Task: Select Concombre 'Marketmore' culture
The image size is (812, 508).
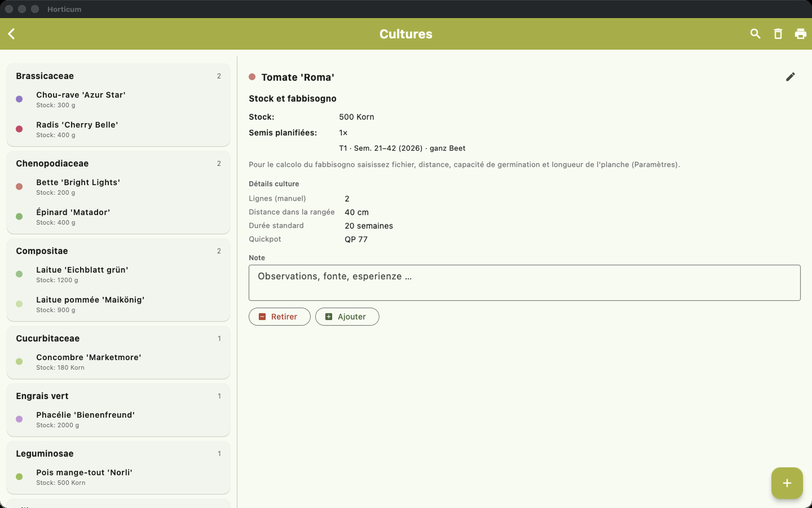Action: [118, 362]
